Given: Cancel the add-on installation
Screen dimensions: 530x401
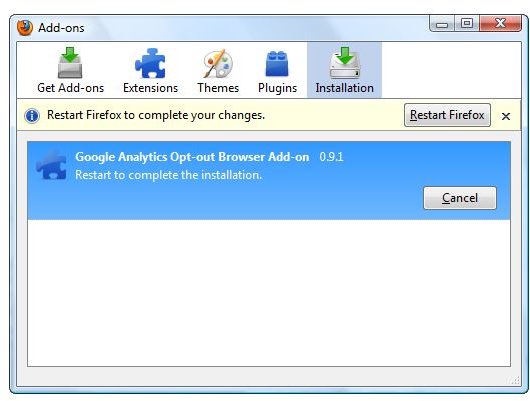Looking at the screenshot, I should 460,198.
